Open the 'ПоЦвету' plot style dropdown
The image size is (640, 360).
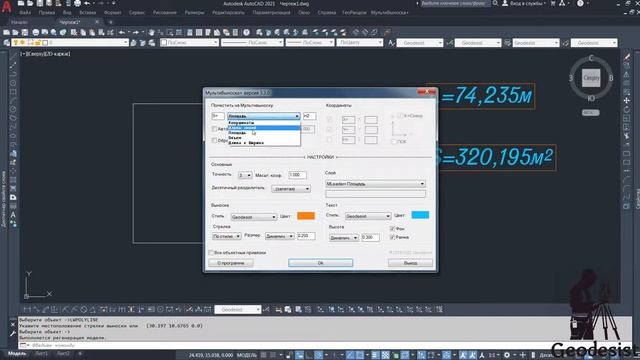pyautogui.click(x=360, y=42)
